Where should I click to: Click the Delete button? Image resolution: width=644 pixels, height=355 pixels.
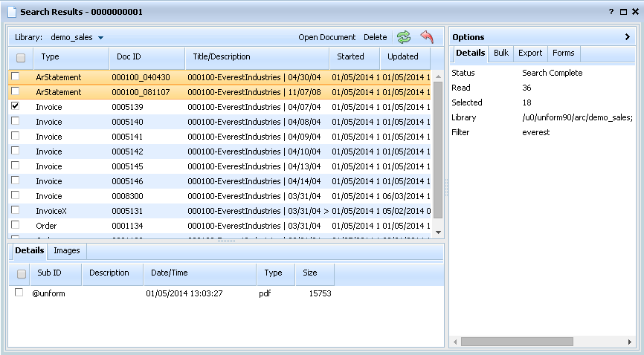375,37
